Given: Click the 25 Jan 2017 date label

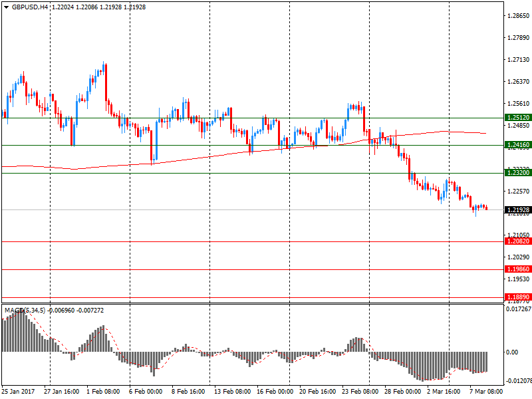Looking at the screenshot, I should click(x=18, y=392).
